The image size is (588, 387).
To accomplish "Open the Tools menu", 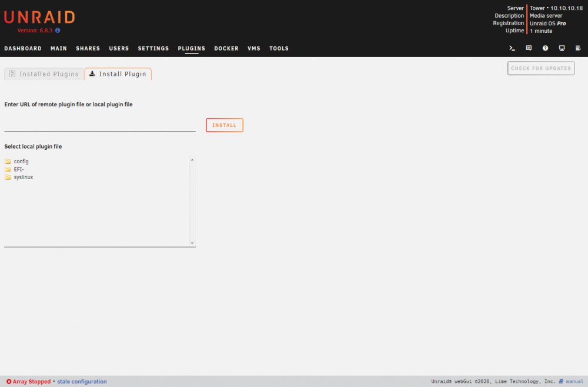I will [279, 49].
